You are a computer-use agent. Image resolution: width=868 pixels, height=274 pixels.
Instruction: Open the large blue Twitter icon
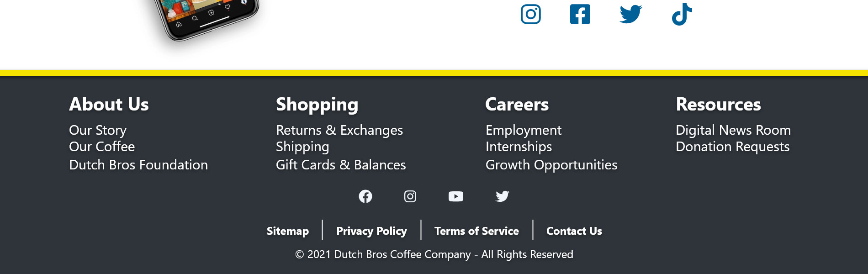(x=630, y=14)
